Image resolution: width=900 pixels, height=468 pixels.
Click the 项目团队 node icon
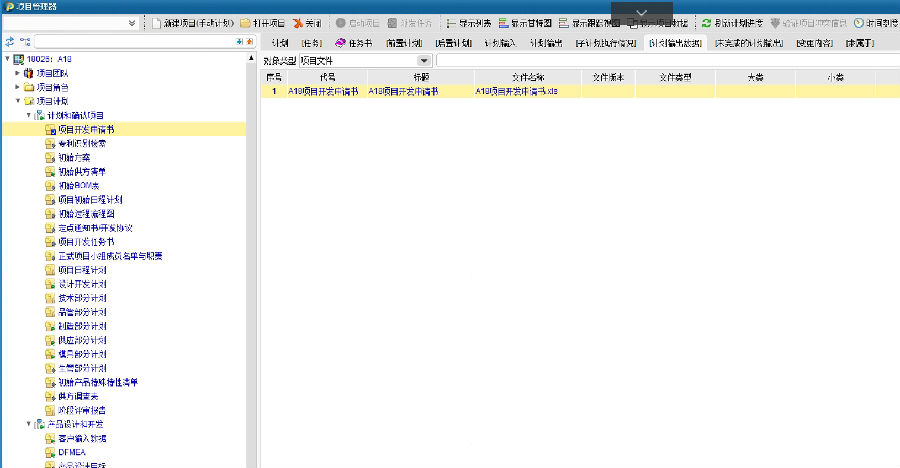pyautogui.click(x=29, y=73)
